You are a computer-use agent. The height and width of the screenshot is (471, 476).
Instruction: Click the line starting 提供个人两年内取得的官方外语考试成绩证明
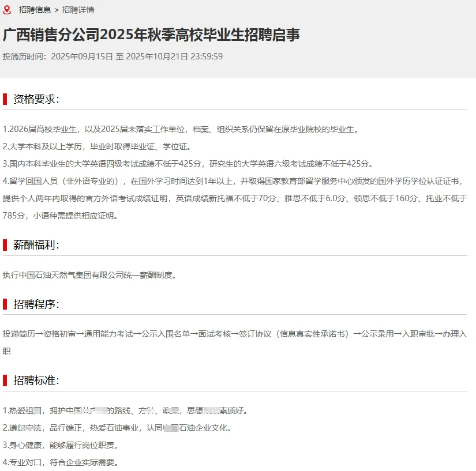pyautogui.click(x=235, y=199)
